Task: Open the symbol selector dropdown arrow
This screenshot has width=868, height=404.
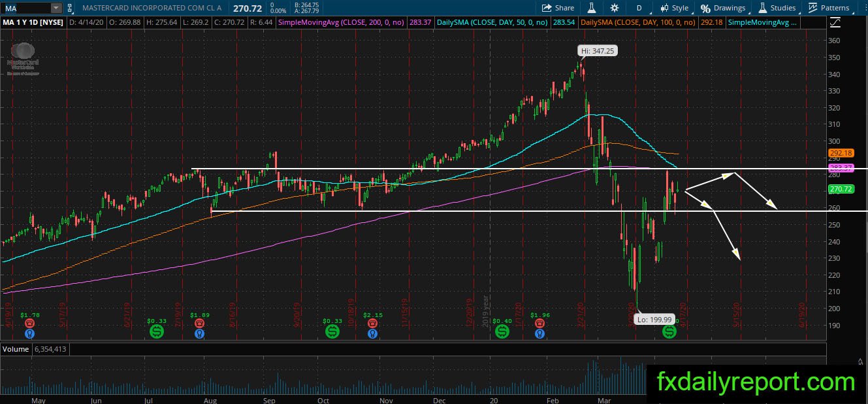Action: click(56, 8)
